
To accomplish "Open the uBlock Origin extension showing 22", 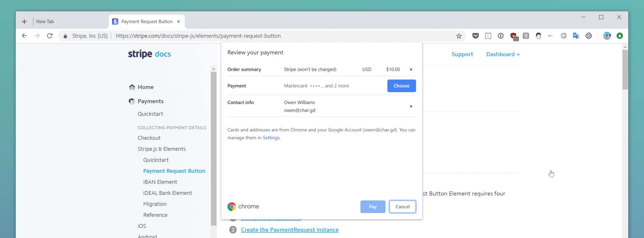I will pos(514,36).
